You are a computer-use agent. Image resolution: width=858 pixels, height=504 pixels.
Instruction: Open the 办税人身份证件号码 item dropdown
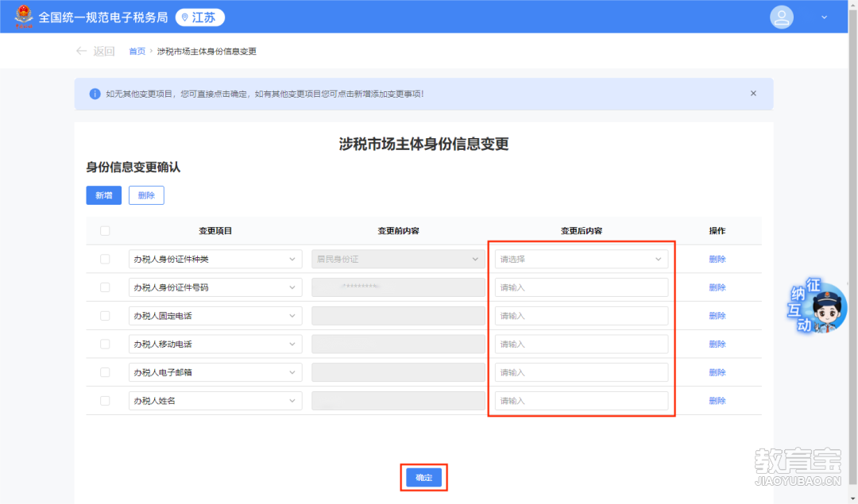click(215, 287)
